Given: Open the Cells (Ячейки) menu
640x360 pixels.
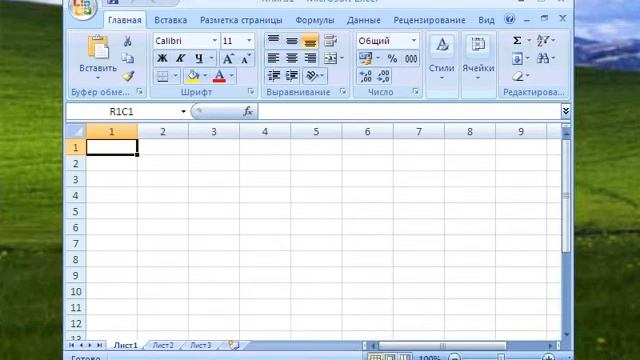Looking at the screenshot, I should click(478, 59).
